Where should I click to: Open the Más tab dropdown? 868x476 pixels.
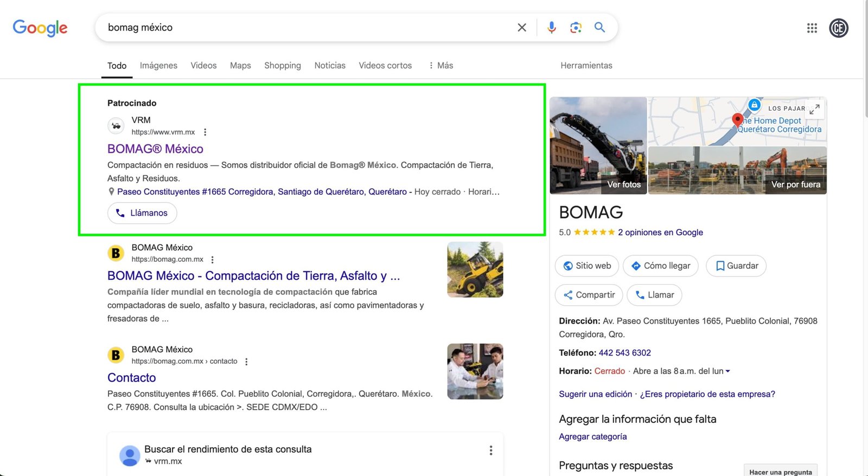(441, 66)
